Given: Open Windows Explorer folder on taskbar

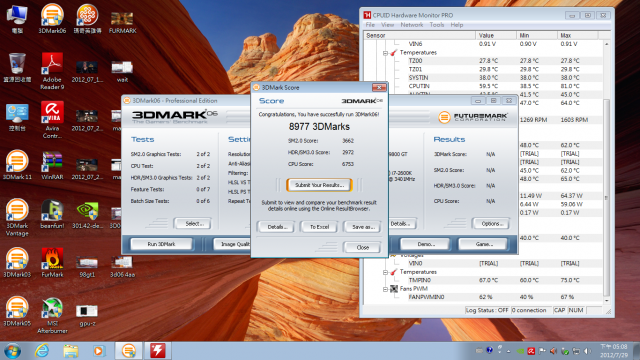Looking at the screenshot, I should [71, 351].
